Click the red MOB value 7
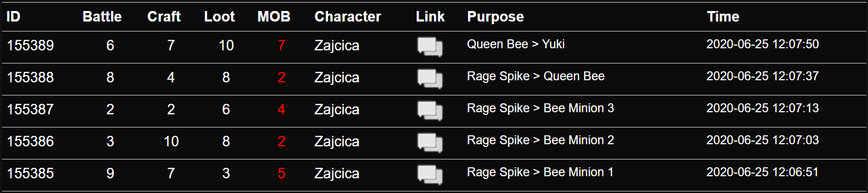The width and height of the screenshot is (868, 193). pyautogui.click(x=281, y=46)
